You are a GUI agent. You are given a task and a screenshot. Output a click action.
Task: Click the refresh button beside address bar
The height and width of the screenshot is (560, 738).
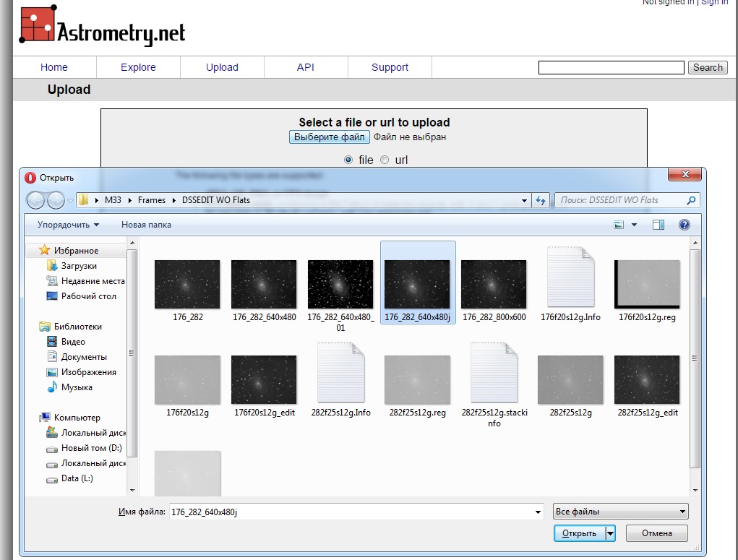click(541, 200)
